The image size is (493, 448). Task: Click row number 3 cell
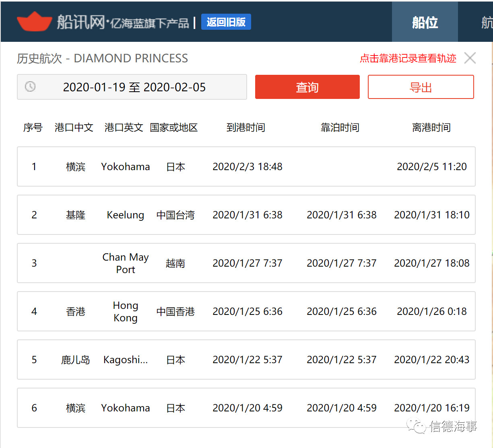pyautogui.click(x=34, y=263)
